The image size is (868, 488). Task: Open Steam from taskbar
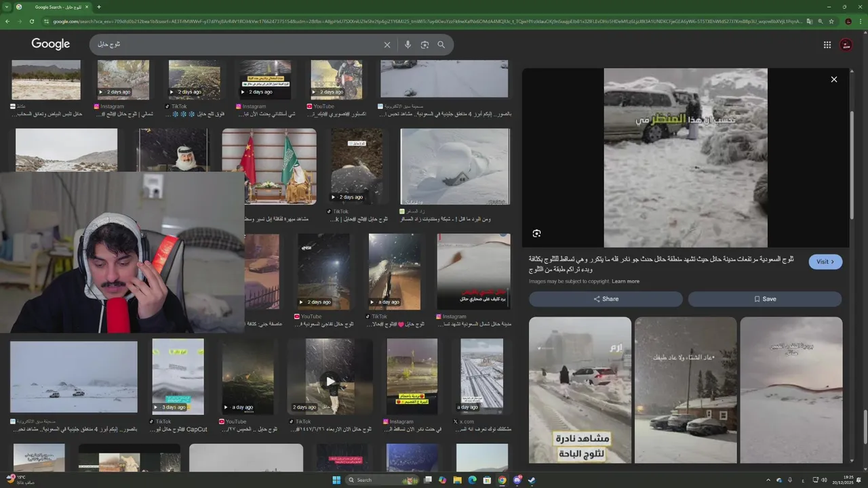[x=532, y=480]
